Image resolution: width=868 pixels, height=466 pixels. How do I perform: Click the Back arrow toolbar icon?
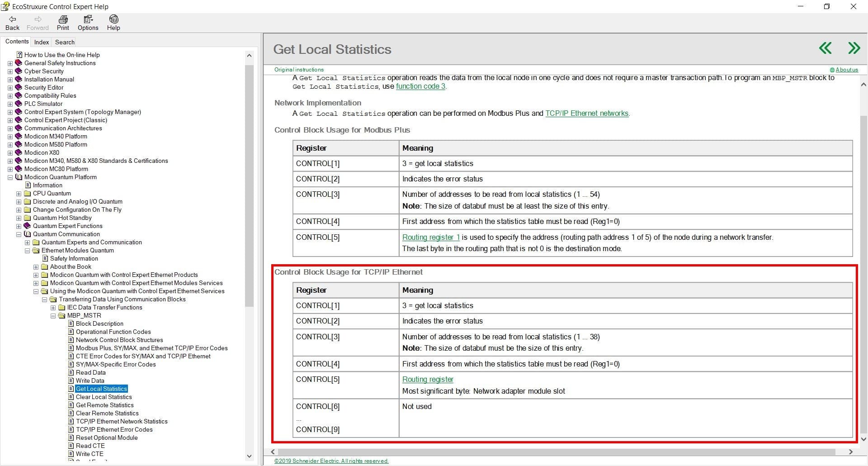coord(13,19)
